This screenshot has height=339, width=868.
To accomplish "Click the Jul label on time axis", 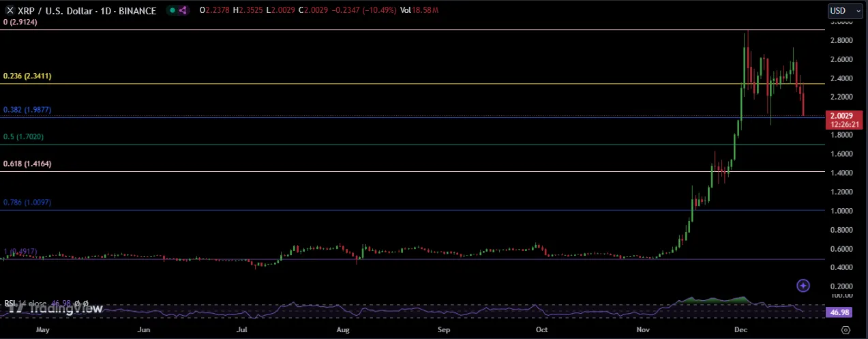I will pyautogui.click(x=243, y=329).
